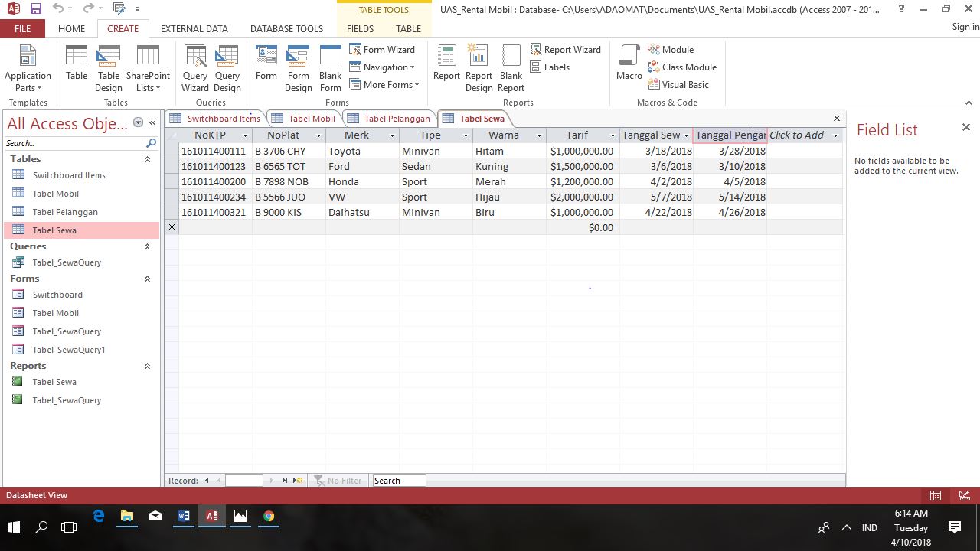Open Form Design tool
The width and height of the screenshot is (980, 551).
299,68
